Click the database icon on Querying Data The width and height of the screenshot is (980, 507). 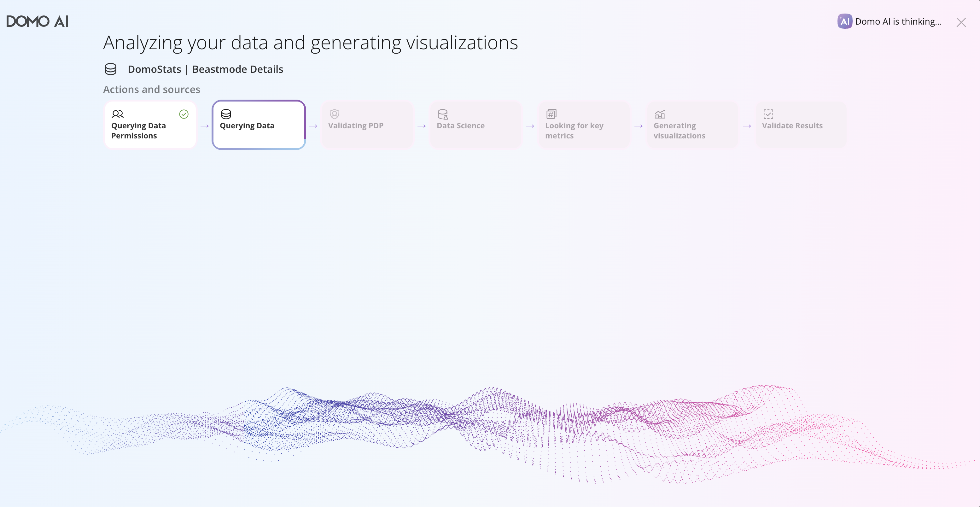(226, 114)
